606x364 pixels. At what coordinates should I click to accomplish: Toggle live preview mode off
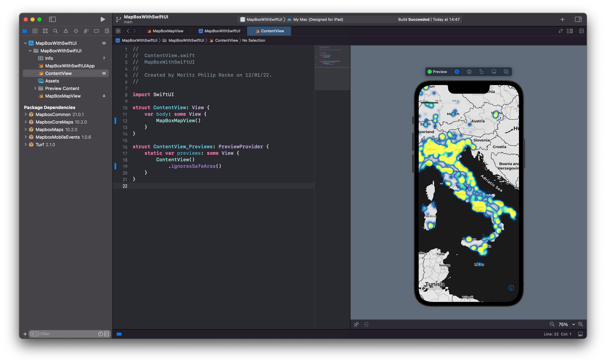[x=457, y=72]
